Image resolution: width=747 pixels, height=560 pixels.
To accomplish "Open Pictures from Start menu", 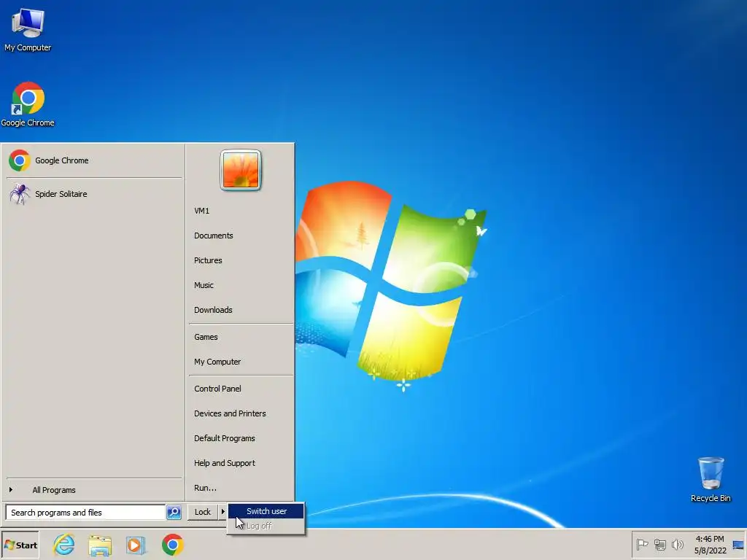I will point(241,260).
